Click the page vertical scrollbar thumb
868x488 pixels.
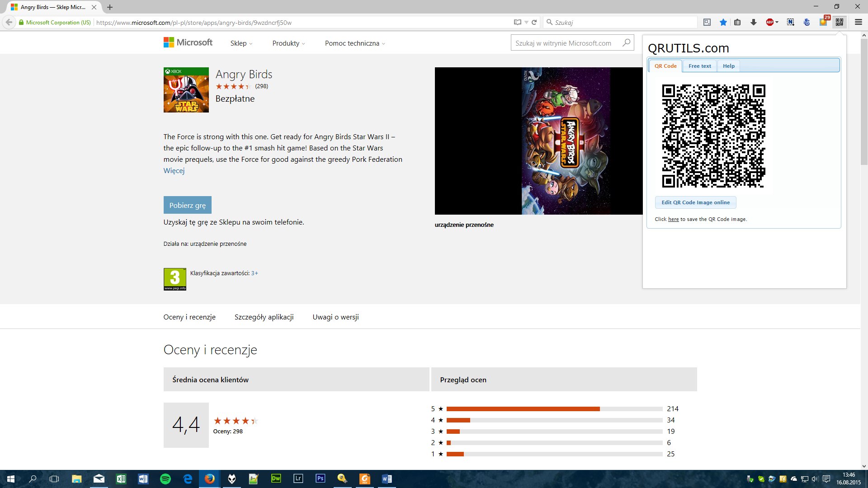click(864, 101)
